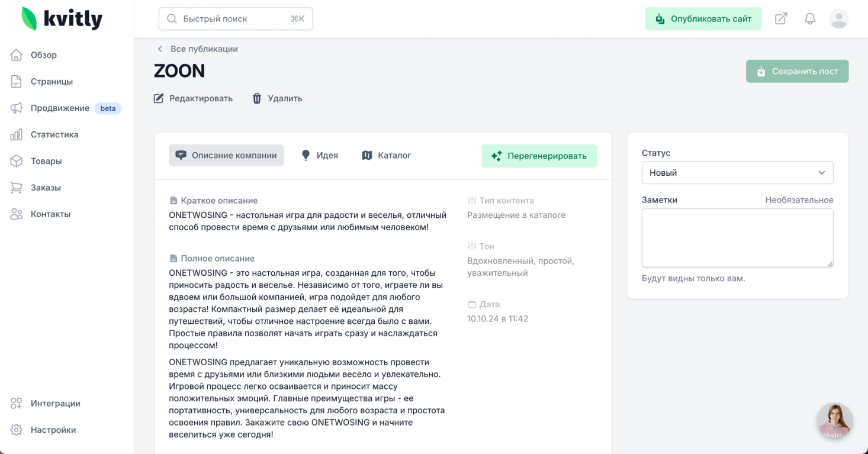The image size is (868, 454).
Task: Open the Обзор home icon
Action: (17, 55)
